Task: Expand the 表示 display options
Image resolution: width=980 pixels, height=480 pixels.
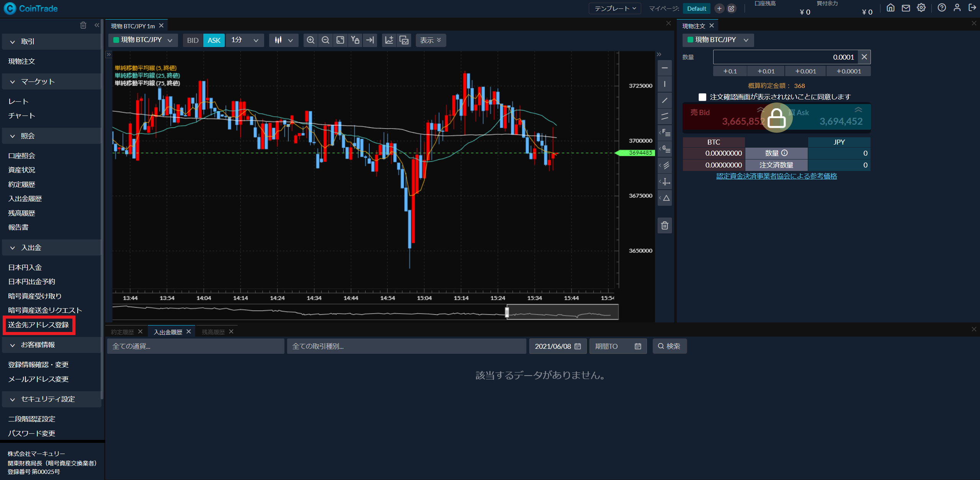Action: [431, 40]
